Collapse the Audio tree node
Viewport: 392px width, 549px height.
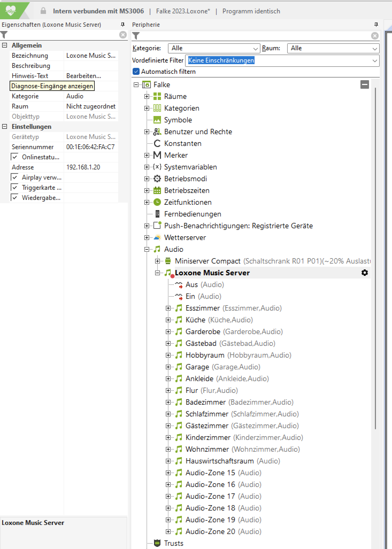pyautogui.click(x=147, y=249)
